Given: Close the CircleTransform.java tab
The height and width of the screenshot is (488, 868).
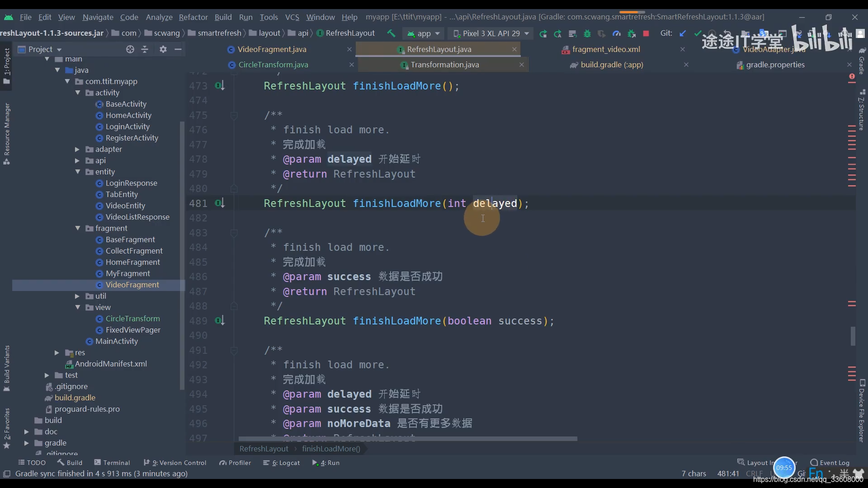Looking at the screenshot, I should tap(351, 65).
